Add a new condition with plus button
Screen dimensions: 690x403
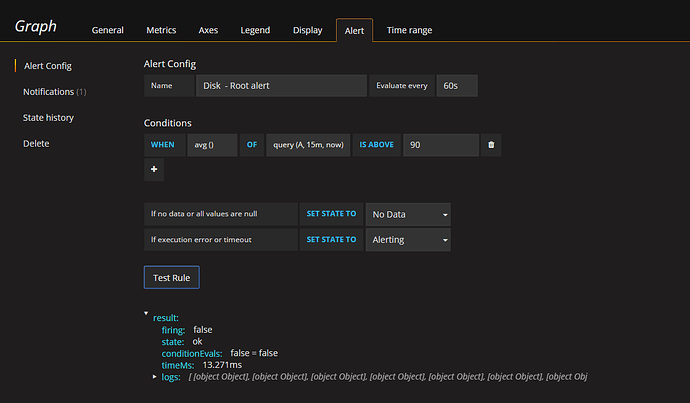pos(154,171)
